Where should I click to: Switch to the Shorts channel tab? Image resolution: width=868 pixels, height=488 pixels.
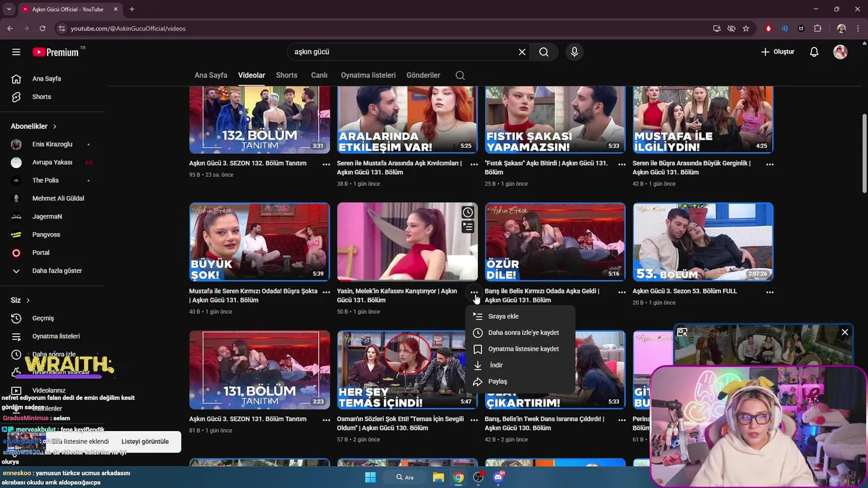tap(286, 75)
